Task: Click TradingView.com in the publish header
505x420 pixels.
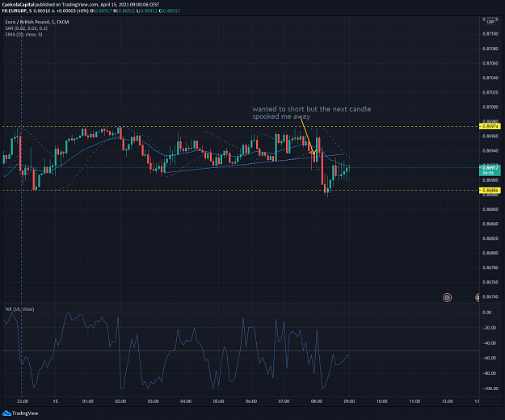Action: tap(81, 5)
